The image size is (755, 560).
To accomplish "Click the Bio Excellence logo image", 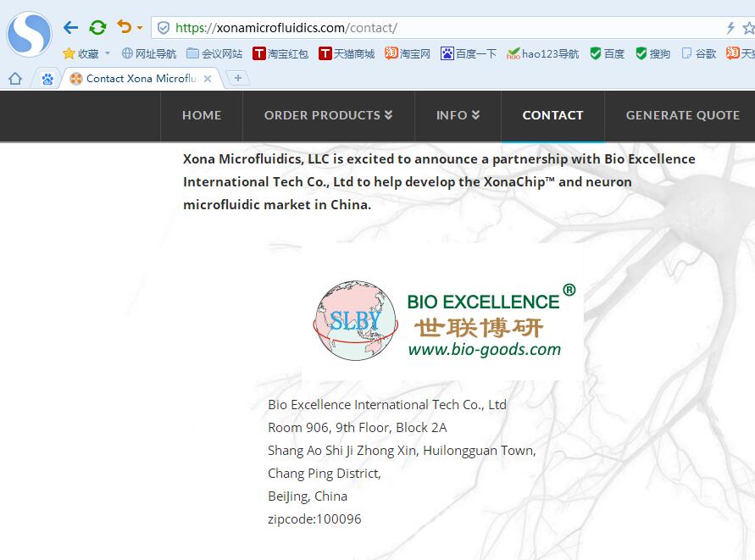I will coord(443,319).
